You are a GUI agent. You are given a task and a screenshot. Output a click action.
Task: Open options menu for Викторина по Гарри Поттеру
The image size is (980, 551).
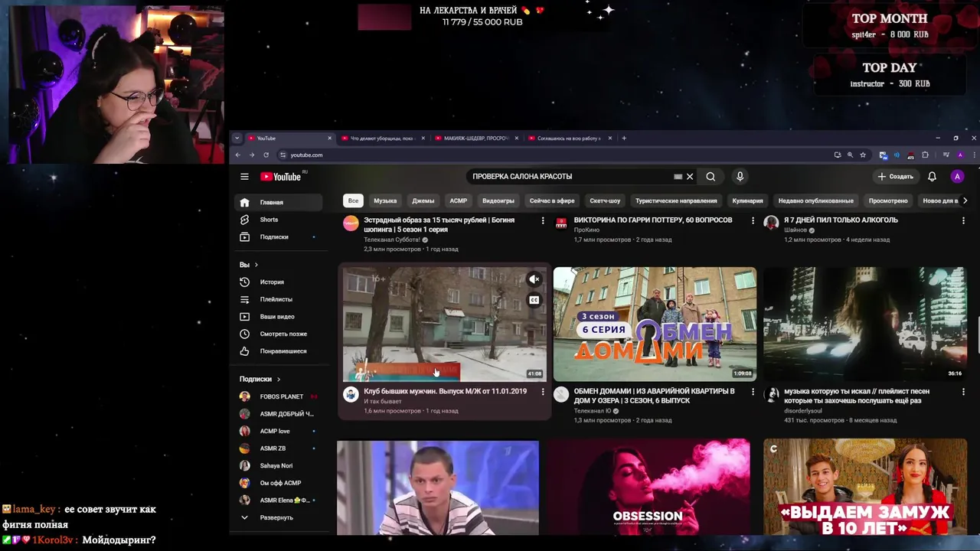coord(753,220)
